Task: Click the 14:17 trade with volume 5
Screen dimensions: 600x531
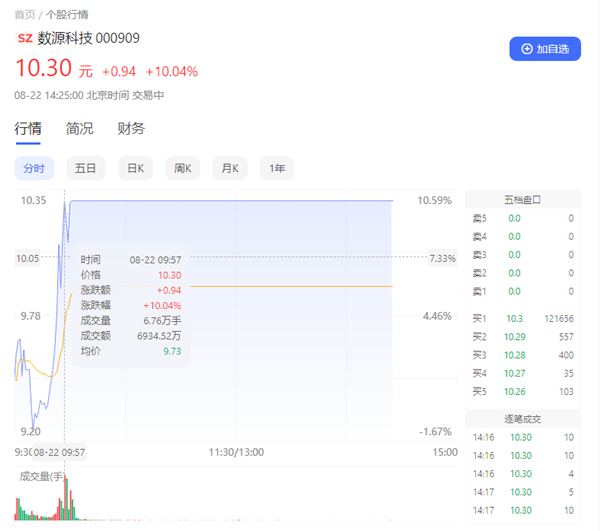Action: (x=523, y=492)
